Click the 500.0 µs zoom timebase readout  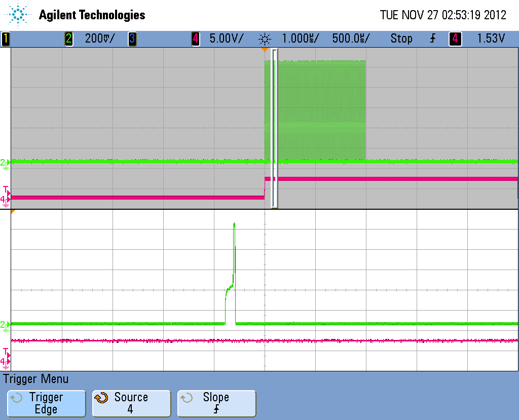tap(351, 39)
